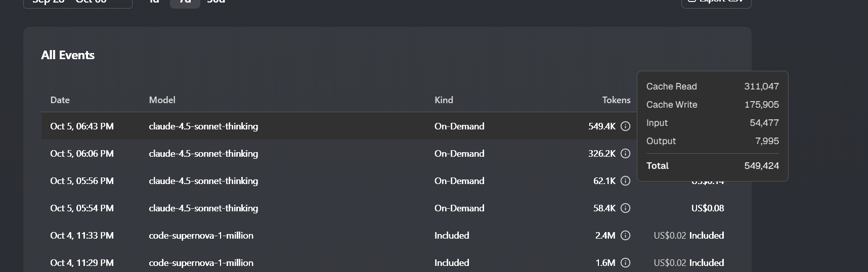Viewport: 868px width, 272px height.
Task: Switch to the 1d time range
Action: point(154,2)
